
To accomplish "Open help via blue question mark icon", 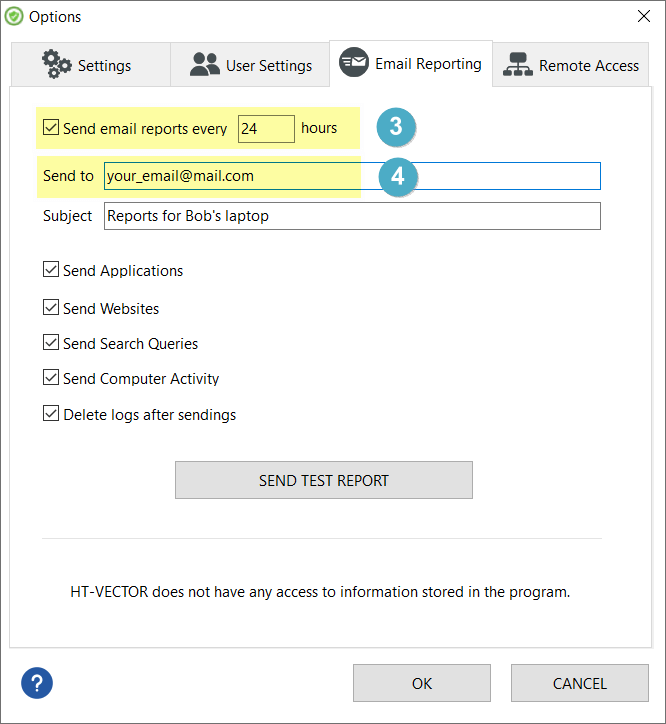I will tap(37, 683).
